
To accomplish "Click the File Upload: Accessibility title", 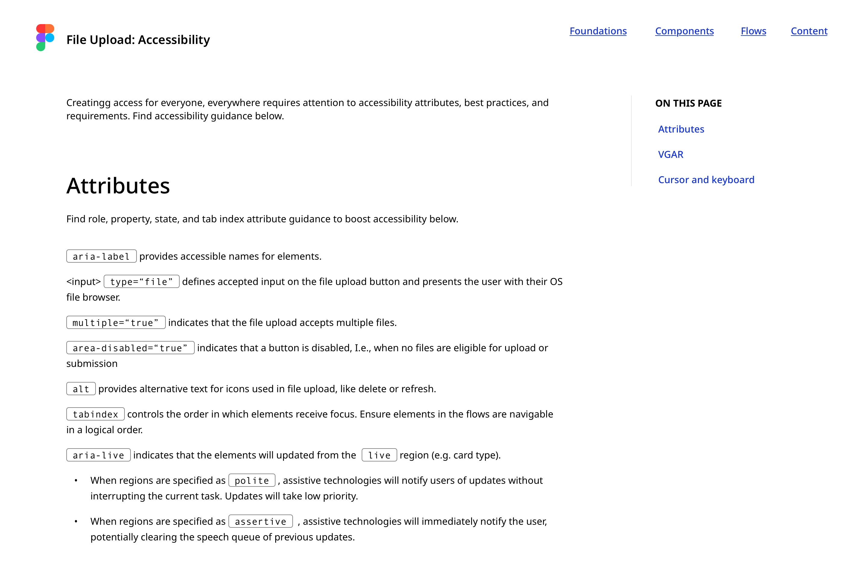I will point(138,39).
